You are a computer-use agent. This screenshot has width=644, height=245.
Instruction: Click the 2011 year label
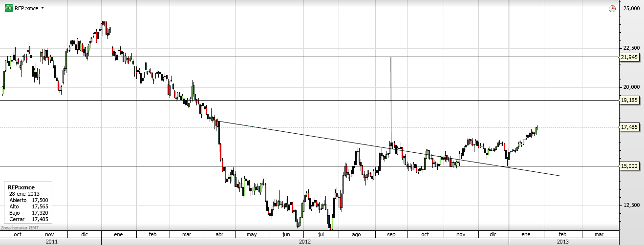coord(51,242)
